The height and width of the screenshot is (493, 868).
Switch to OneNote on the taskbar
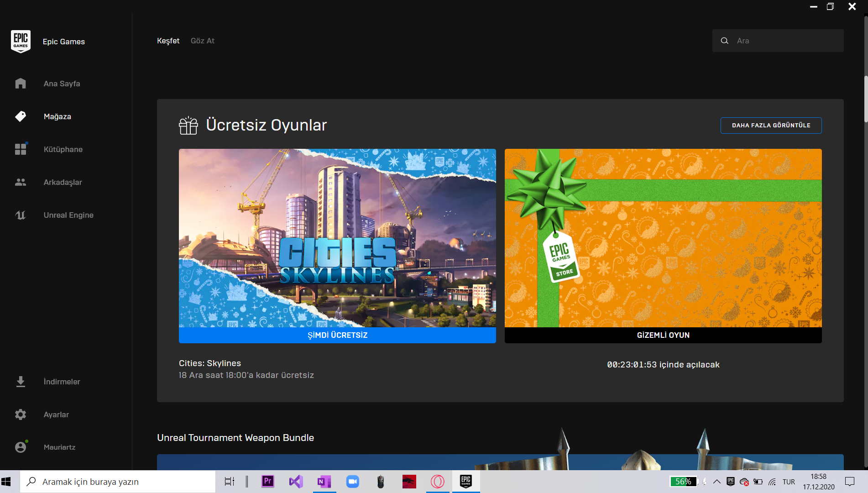point(324,481)
